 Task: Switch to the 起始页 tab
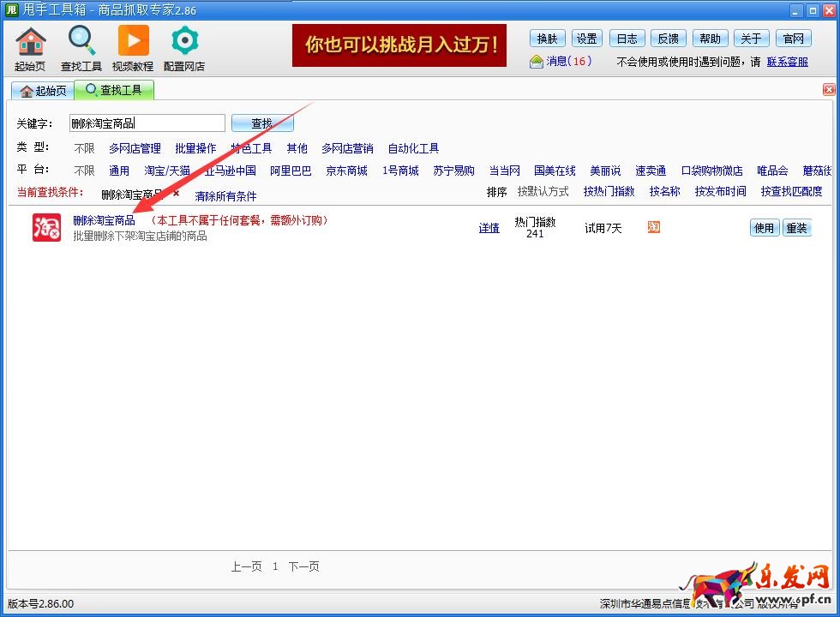[43, 91]
